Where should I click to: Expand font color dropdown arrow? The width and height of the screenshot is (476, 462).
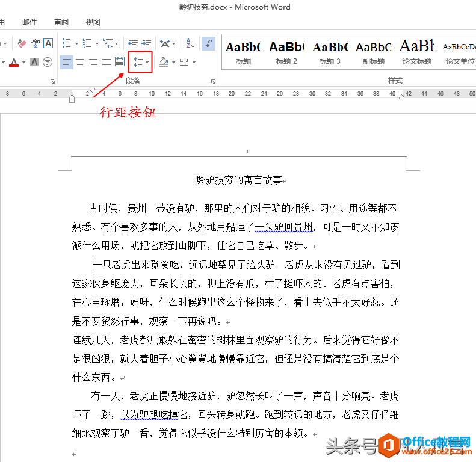[23, 62]
